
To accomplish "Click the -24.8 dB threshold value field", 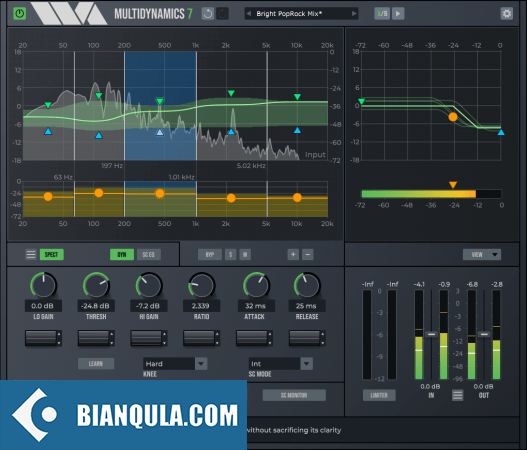I will (96, 306).
